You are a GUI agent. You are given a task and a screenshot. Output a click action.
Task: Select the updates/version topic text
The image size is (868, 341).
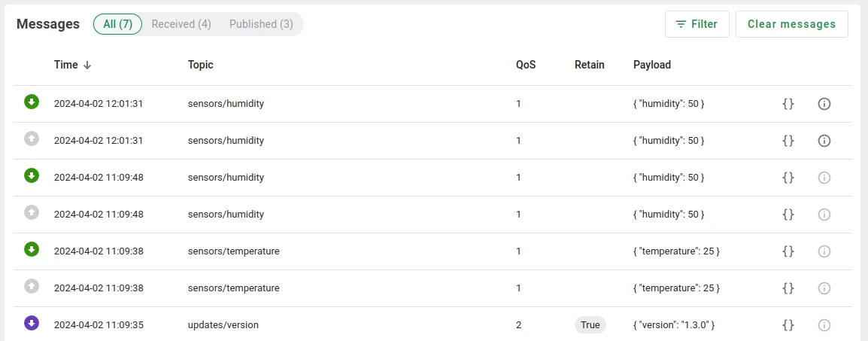coord(223,325)
